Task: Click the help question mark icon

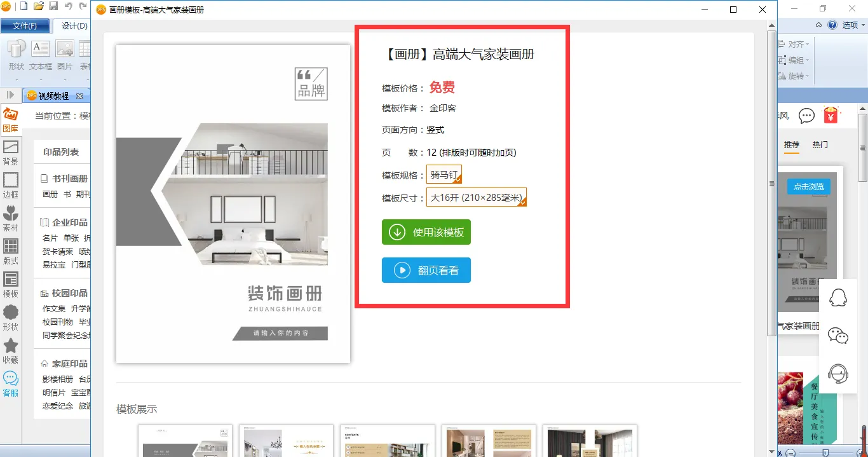Action: click(x=832, y=25)
